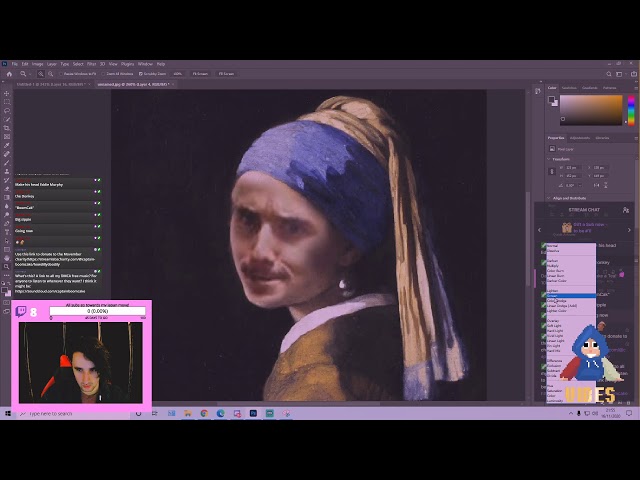Switch to the Adjustments tab

tap(580, 138)
